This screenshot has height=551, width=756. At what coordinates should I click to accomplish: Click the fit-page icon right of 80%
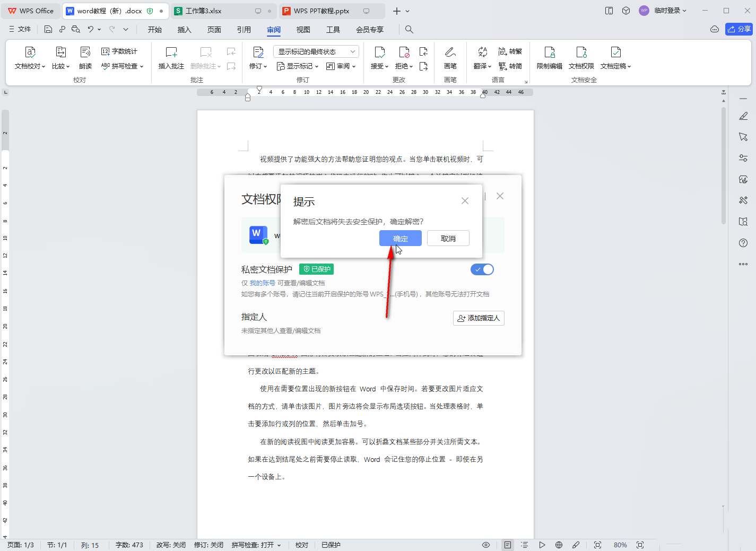(x=640, y=545)
